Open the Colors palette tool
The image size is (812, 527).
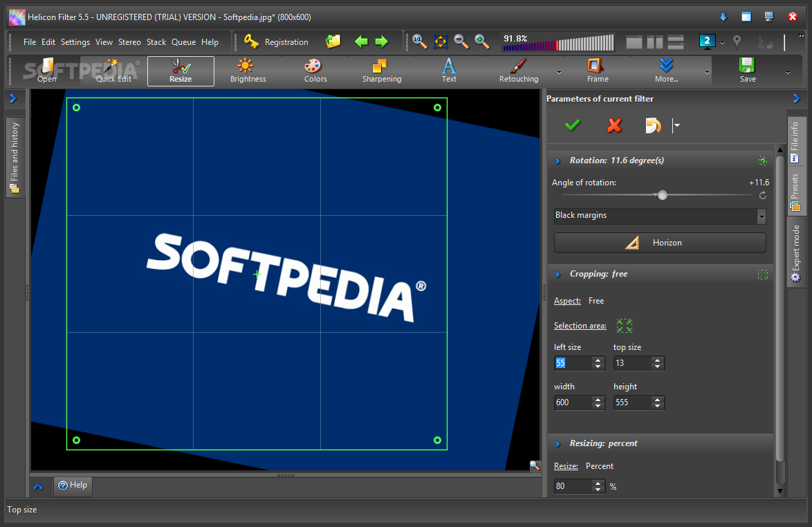(x=315, y=71)
